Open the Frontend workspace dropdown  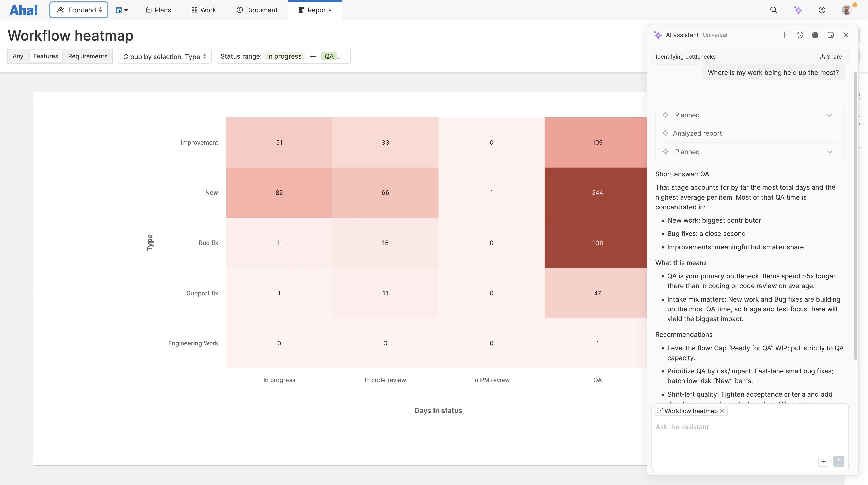(79, 10)
